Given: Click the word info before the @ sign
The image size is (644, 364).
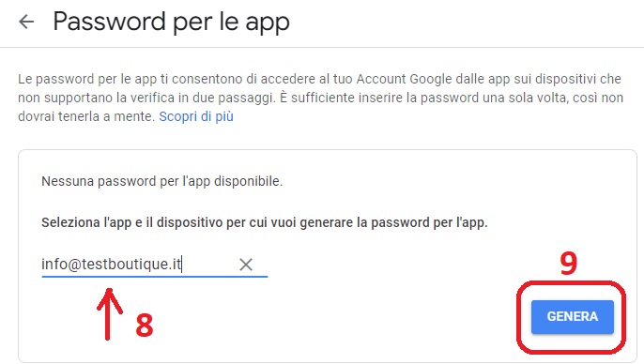Looking at the screenshot, I should coord(54,264).
